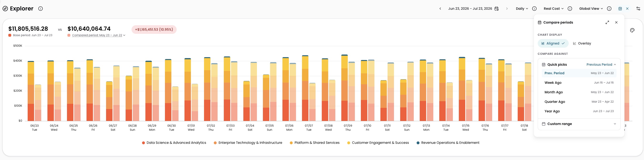Open the Compared period May 23 – Jun 22 dropdown
This screenshot has height=160, width=644.
point(99,35)
